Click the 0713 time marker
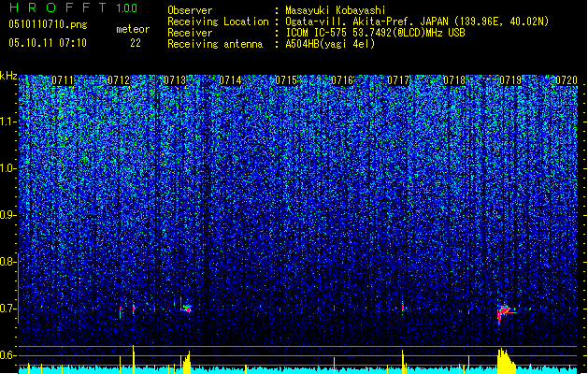The width and height of the screenshot is (588, 374). 175,80
